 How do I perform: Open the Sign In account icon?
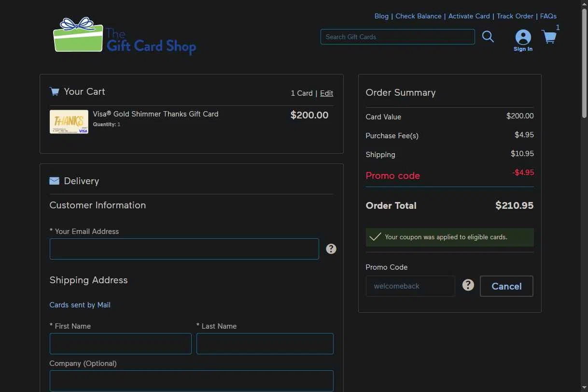tap(523, 41)
